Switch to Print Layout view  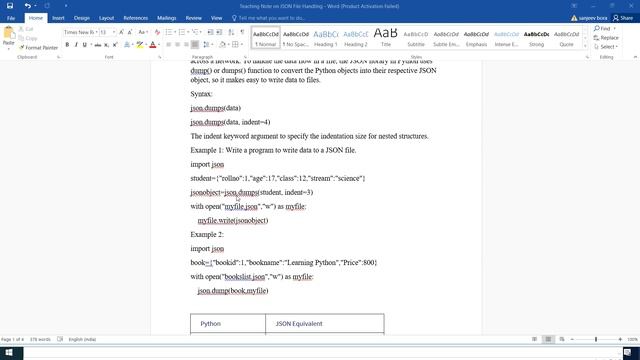[x=548, y=339]
